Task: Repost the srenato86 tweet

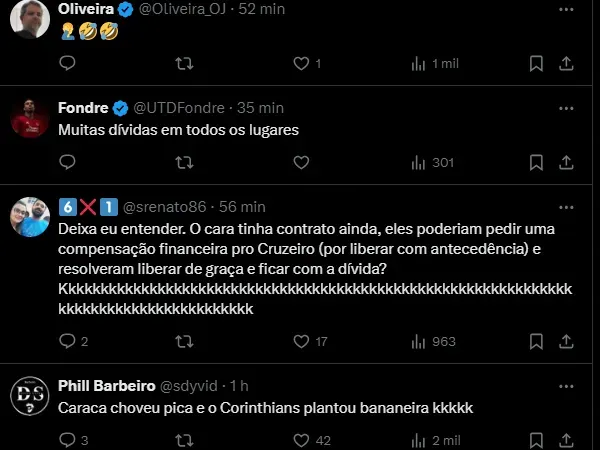Action: [185, 341]
